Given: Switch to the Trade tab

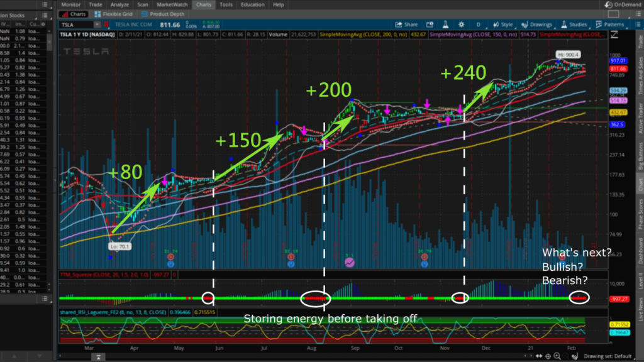Looking at the screenshot, I should 96,4.
